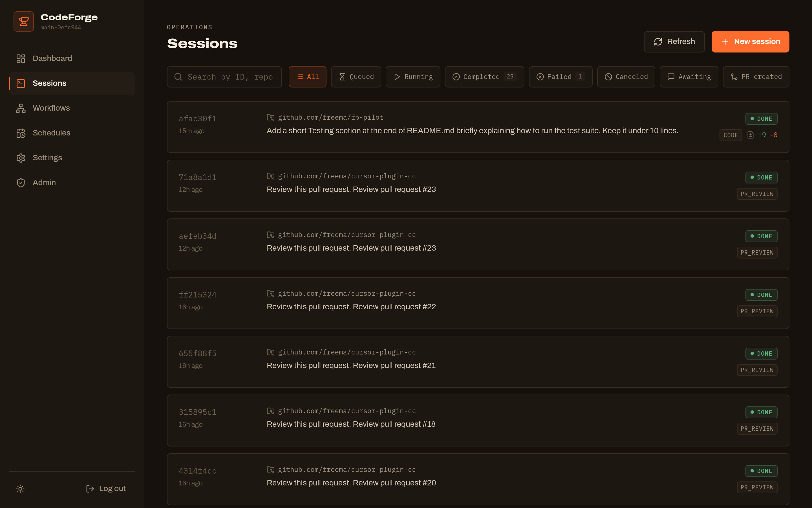
Task: Click the hourglass icon on Queued
Action: 342,77
